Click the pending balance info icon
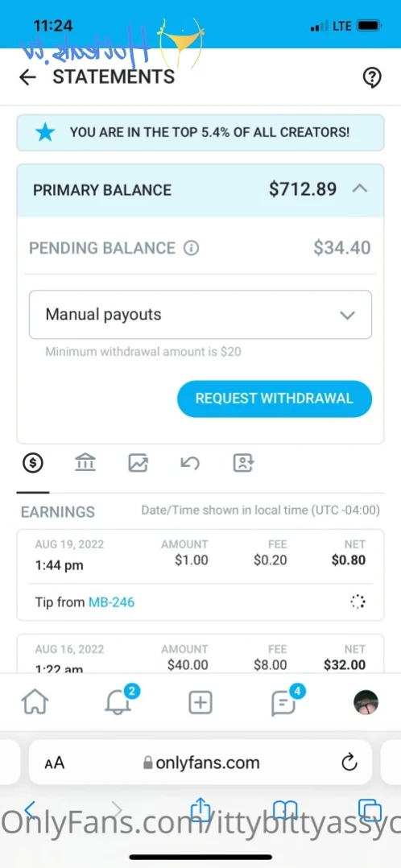The height and width of the screenshot is (868, 401). tap(191, 248)
